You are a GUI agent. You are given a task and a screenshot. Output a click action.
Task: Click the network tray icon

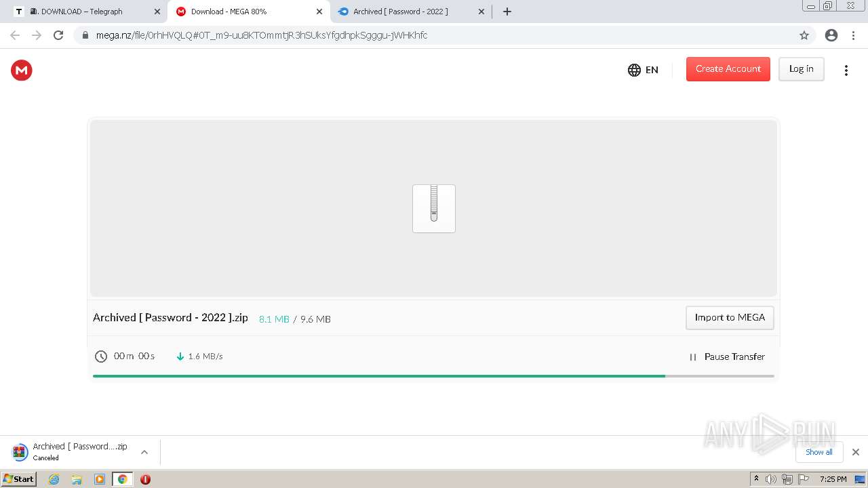(787, 479)
